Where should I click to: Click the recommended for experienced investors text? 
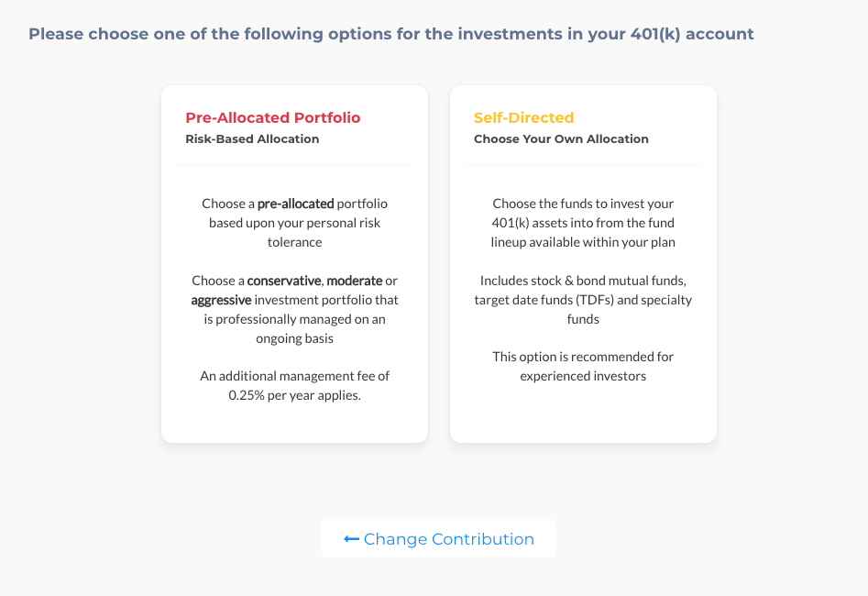click(583, 366)
